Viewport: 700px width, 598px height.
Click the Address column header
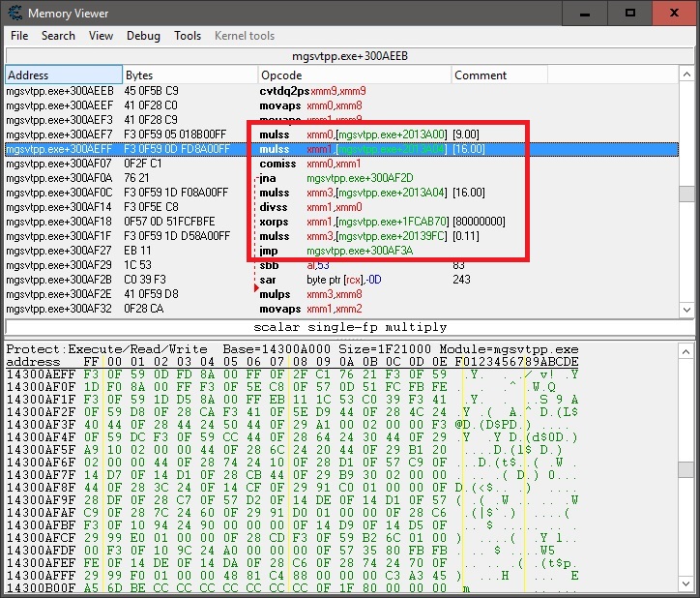click(x=64, y=75)
